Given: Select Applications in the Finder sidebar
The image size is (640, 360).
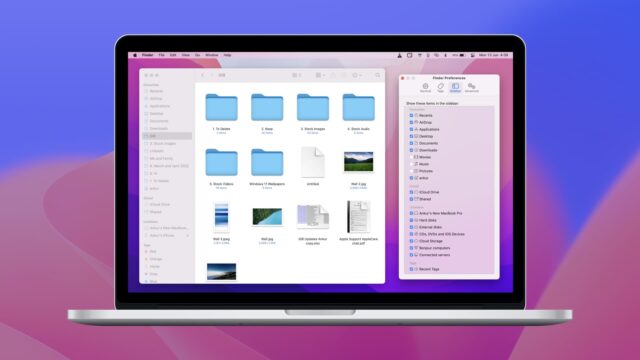Looking at the screenshot, I should (x=160, y=106).
